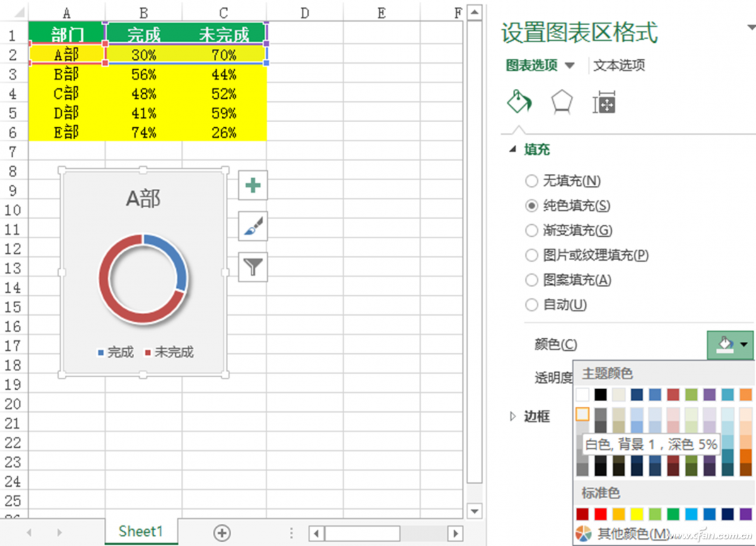The height and width of the screenshot is (546, 756).
Task: Select the 纯色填充(S) radio option
Action: [531, 206]
